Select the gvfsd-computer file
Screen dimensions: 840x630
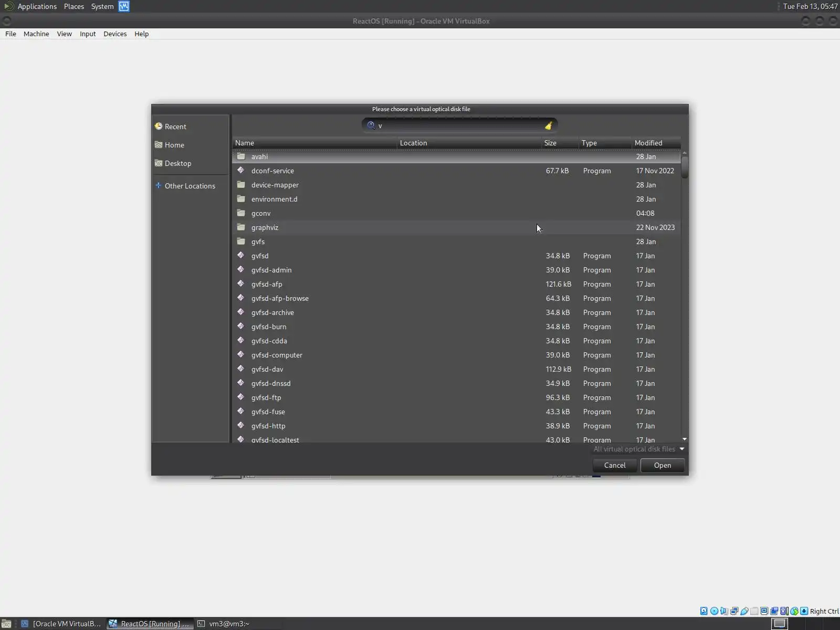(457, 355)
